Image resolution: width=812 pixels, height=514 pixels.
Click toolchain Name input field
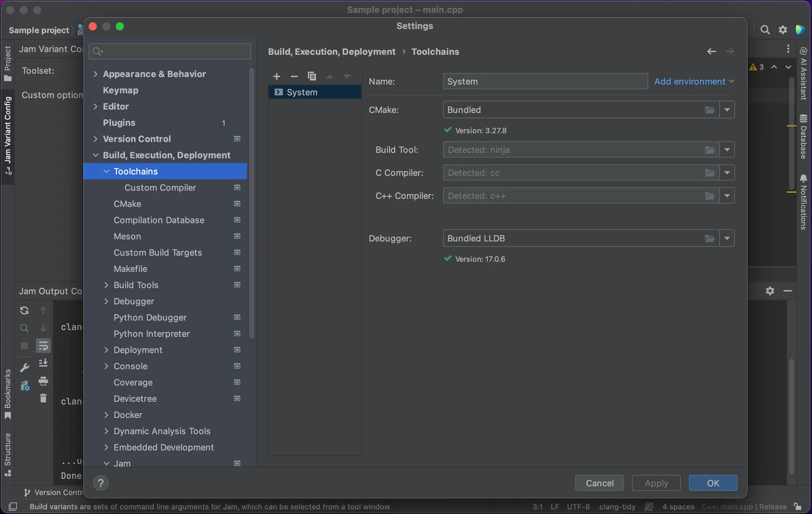[545, 81]
